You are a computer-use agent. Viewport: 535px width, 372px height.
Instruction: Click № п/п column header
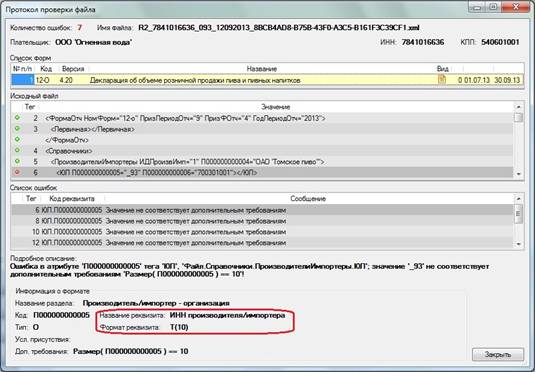coord(23,69)
